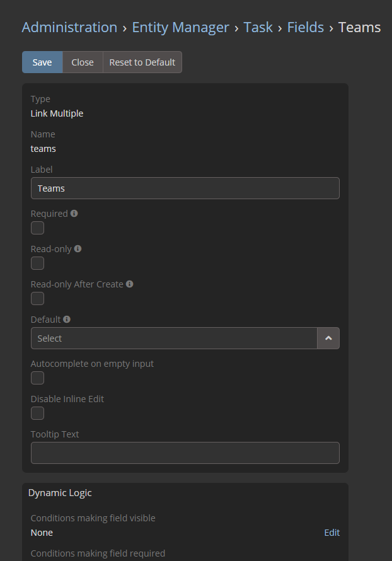The width and height of the screenshot is (392, 561).
Task: Save the field settings
Action: [x=42, y=62]
